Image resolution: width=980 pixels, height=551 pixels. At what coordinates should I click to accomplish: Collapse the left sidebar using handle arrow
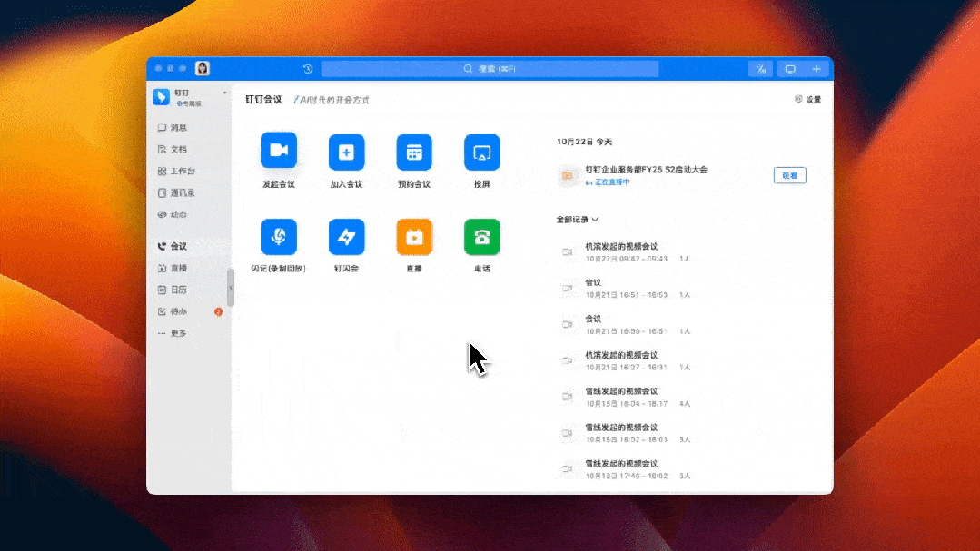coord(231,287)
